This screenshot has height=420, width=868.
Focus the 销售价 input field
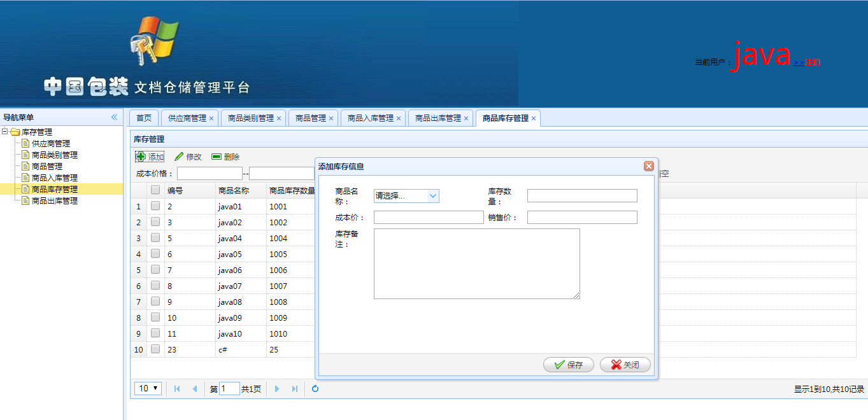(x=582, y=218)
